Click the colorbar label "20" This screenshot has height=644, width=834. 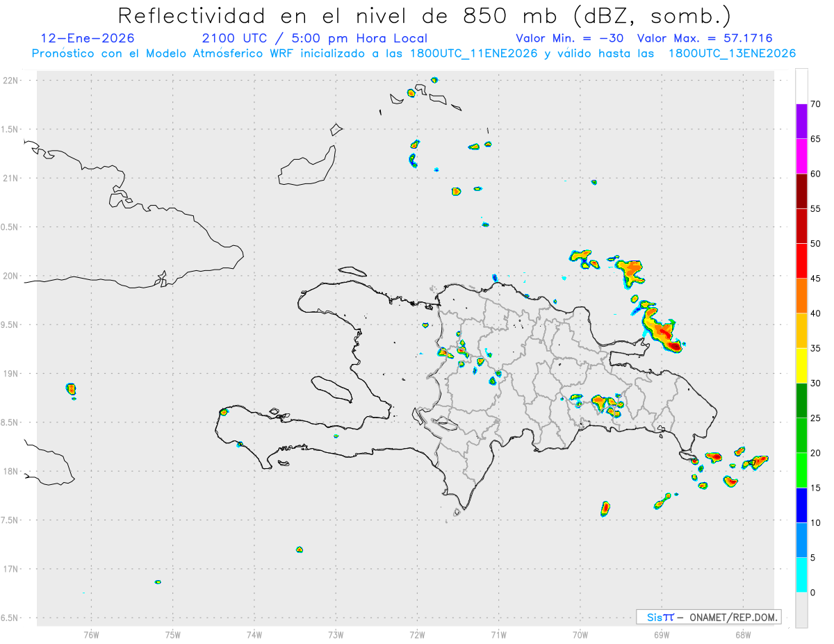point(816,453)
